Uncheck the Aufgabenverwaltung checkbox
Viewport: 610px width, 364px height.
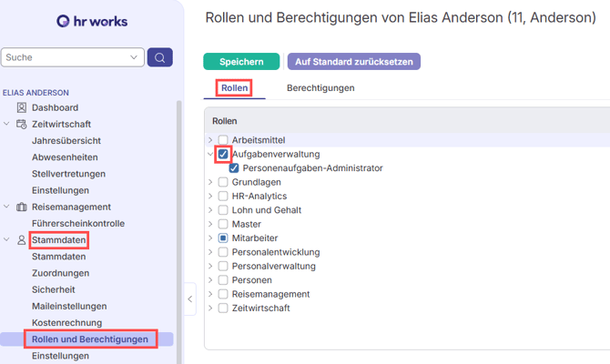[x=223, y=155]
